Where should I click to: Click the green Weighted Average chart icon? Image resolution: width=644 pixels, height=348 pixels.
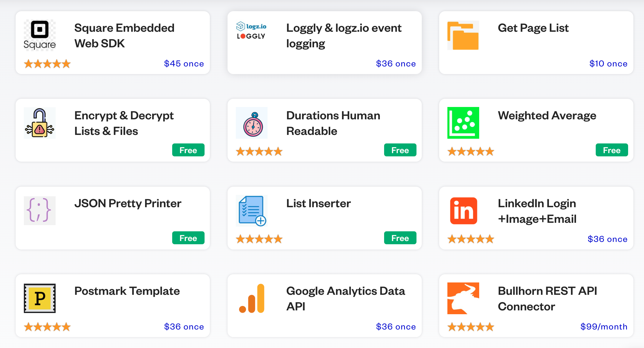463,123
